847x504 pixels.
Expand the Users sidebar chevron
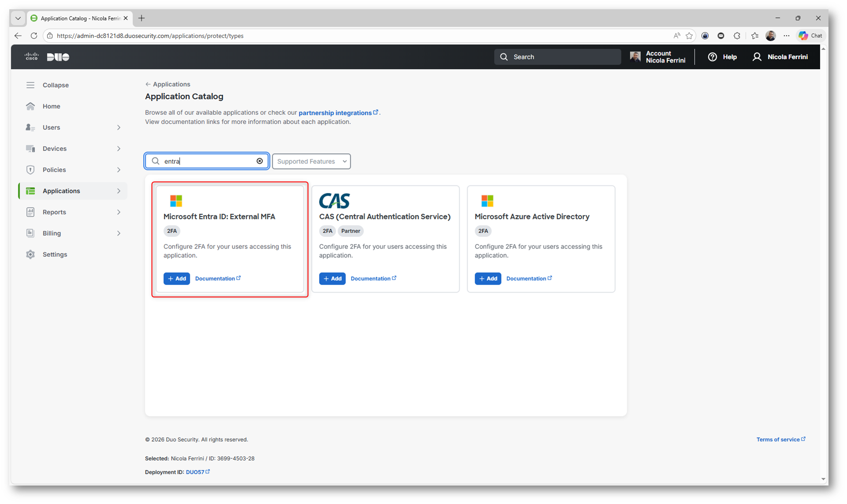[x=119, y=127]
